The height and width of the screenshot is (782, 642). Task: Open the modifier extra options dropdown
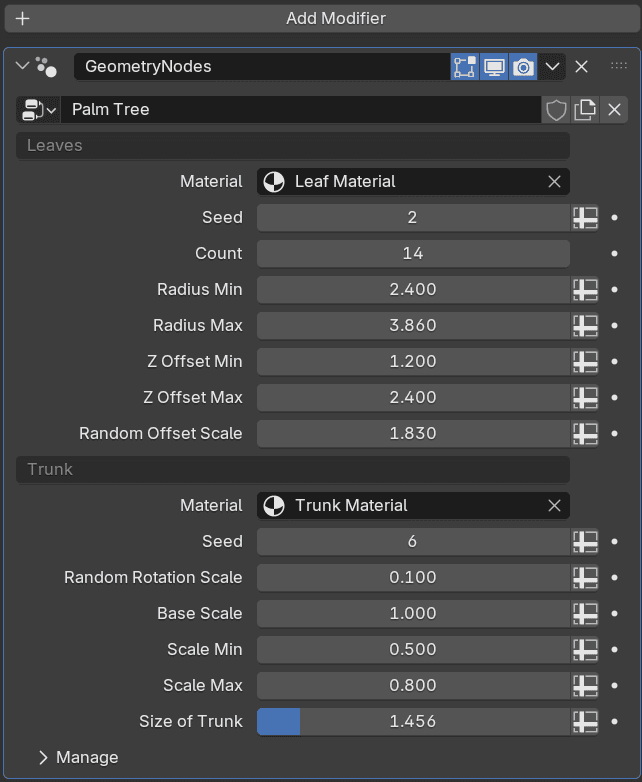[552, 67]
